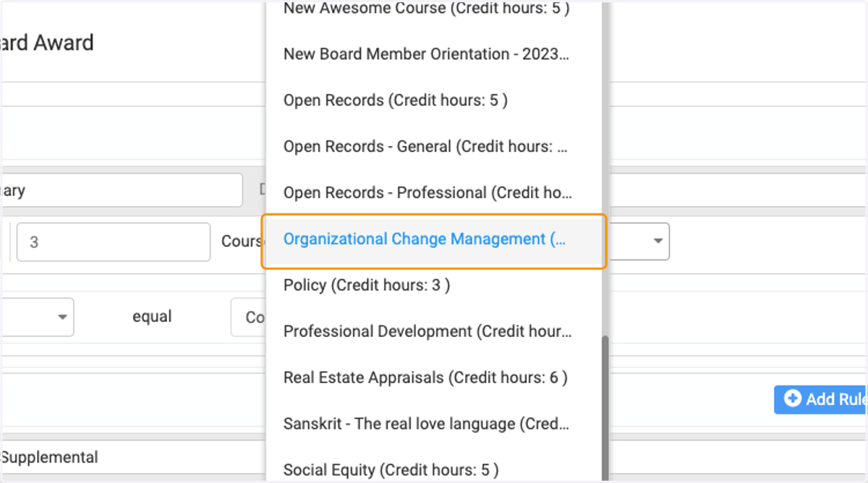Select Sanskrit - The real love language
The image size is (868, 483).
pyautogui.click(x=433, y=424)
